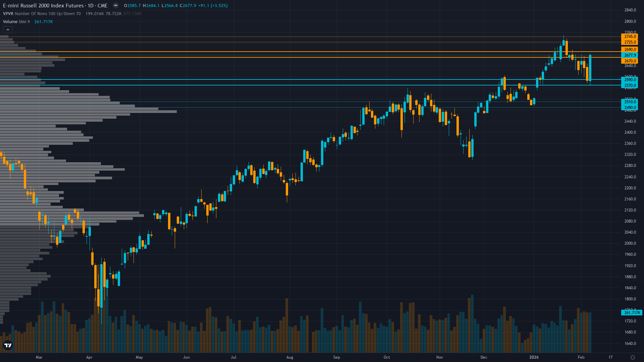Collapse the indicator legend with the arrow button

pos(7,29)
